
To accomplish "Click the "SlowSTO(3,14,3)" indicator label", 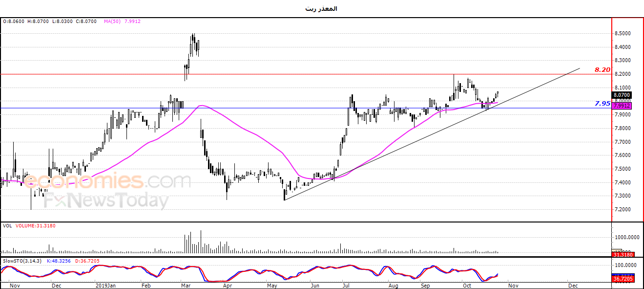I will pyautogui.click(x=22, y=261).
